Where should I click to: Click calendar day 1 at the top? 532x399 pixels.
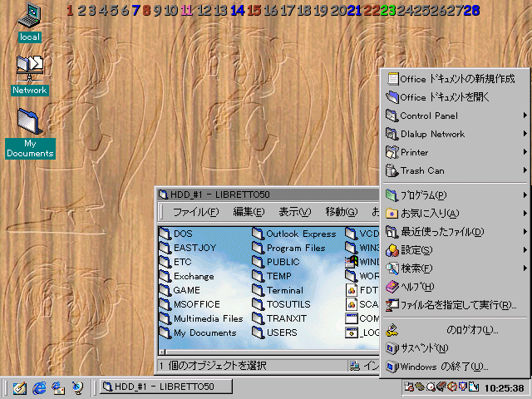coord(70,11)
